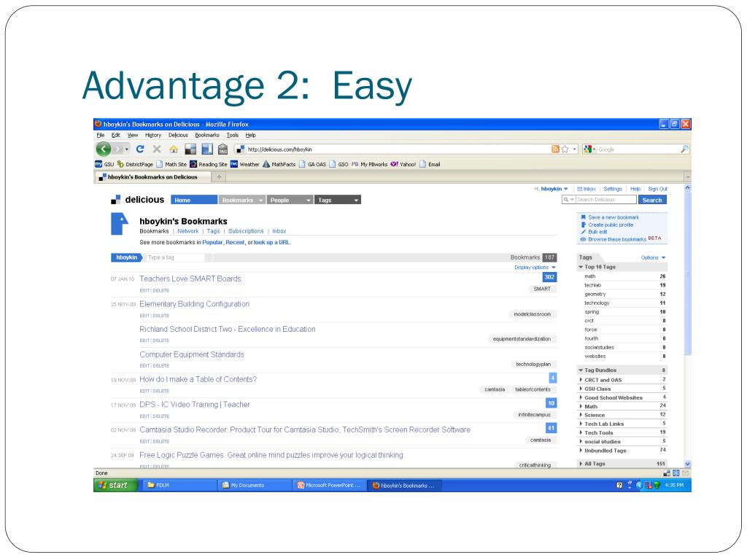Screen dimensions: 747x560
Task: Click the Settings link
Action: 613,189
